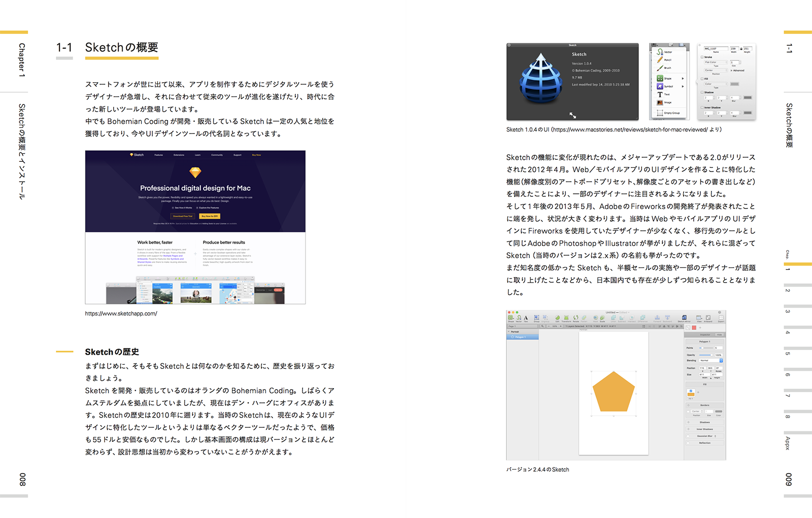This screenshot has width=812, height=518.
Task: Enable the Stroke checkbox in the old inspector
Action: tap(702, 57)
